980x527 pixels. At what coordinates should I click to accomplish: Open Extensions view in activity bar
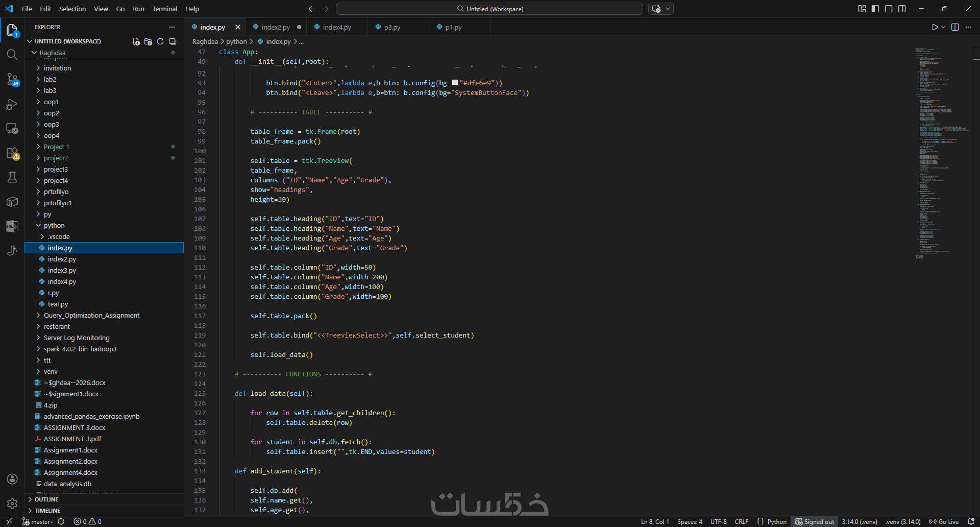pos(12,153)
